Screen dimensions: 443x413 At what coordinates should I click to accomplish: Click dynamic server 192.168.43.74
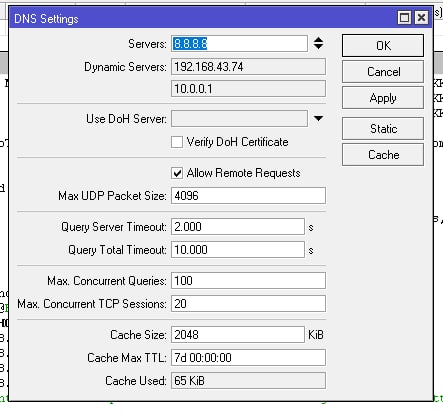pyautogui.click(x=248, y=67)
